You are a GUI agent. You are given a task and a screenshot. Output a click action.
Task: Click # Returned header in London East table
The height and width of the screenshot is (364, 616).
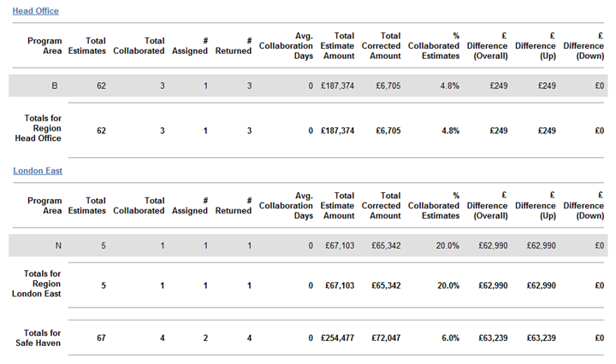(234, 205)
